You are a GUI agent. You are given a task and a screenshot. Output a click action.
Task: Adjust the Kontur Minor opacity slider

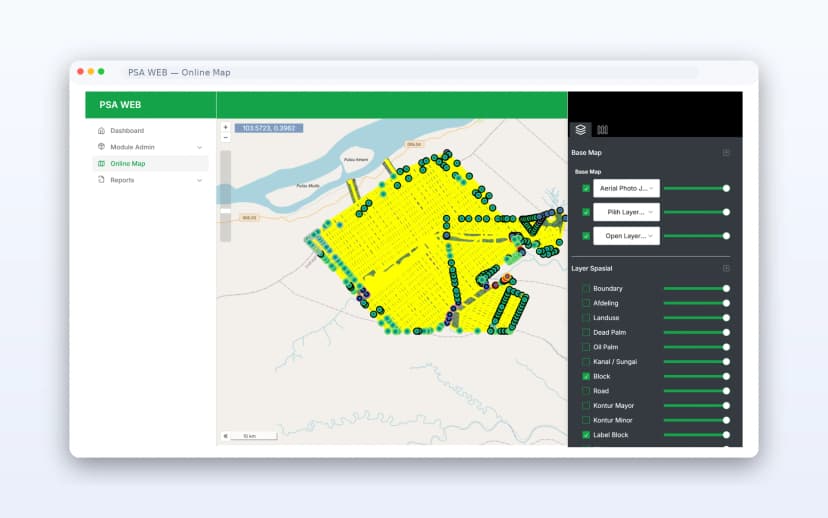697,420
